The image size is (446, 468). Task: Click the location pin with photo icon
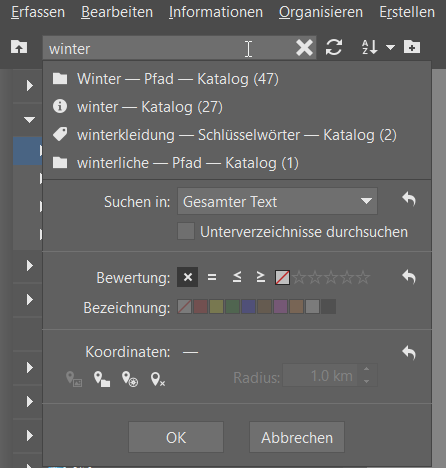click(x=74, y=379)
